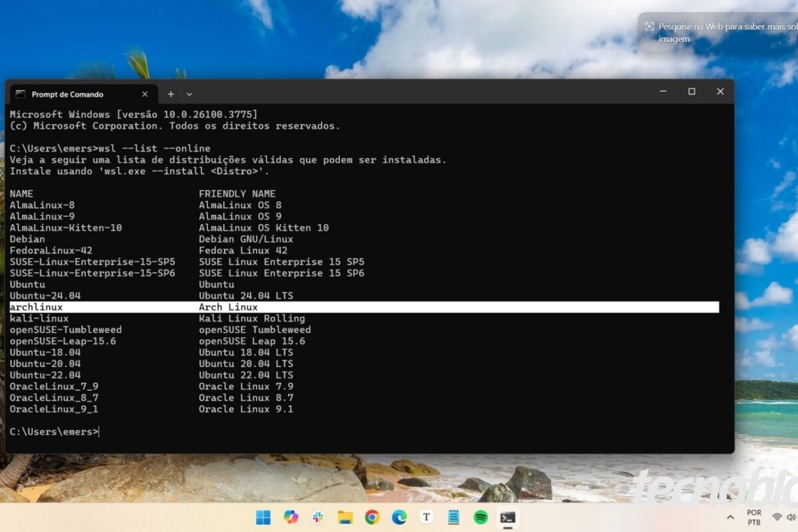This screenshot has width=798, height=532.
Task: Click the Prompt de Comando tab icon
Action: pyautogui.click(x=21, y=94)
